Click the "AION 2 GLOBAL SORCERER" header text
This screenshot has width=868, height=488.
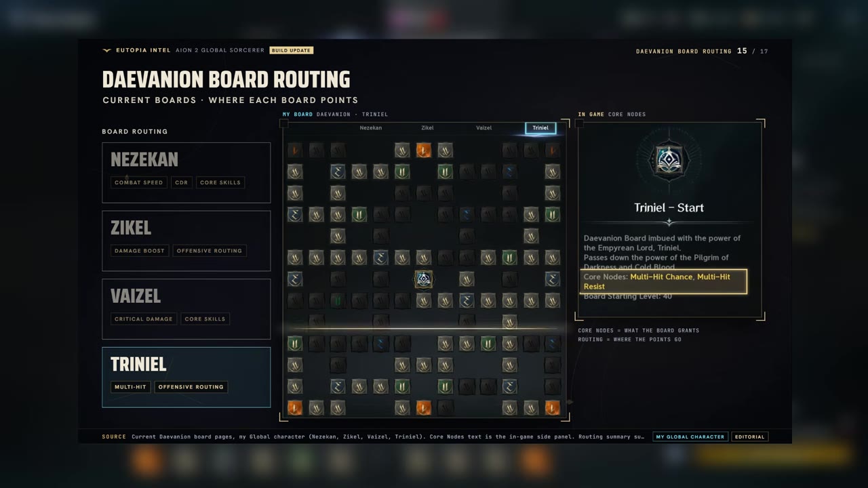220,50
